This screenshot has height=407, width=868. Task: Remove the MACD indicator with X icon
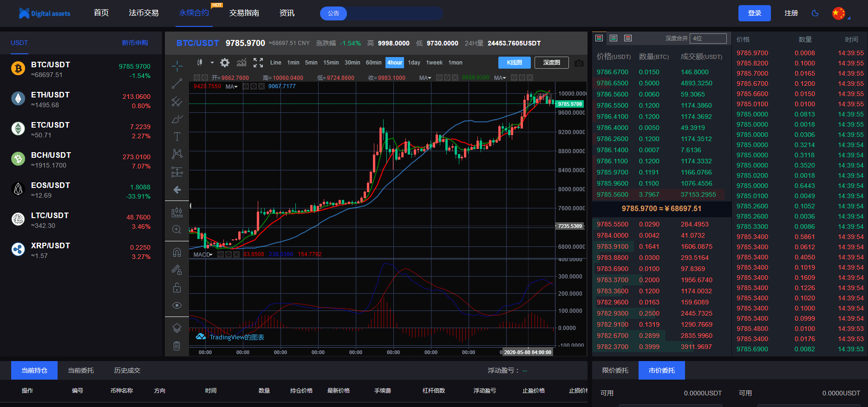pos(236,254)
